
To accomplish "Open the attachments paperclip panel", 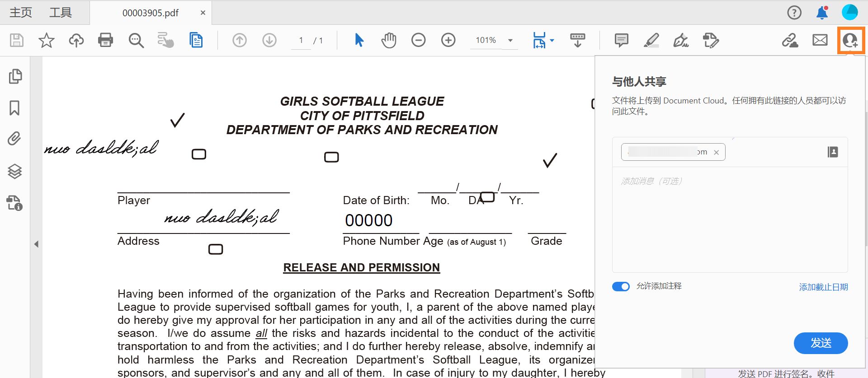I will (x=14, y=139).
